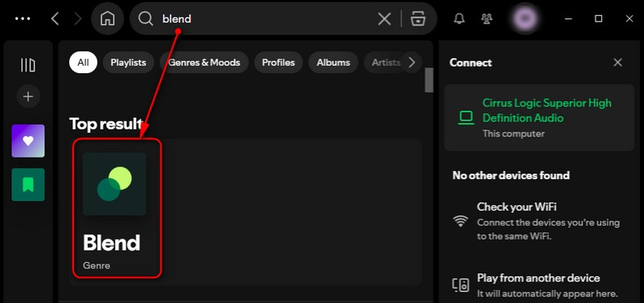Click the Connect panel title
644x303 pixels.
coord(470,63)
